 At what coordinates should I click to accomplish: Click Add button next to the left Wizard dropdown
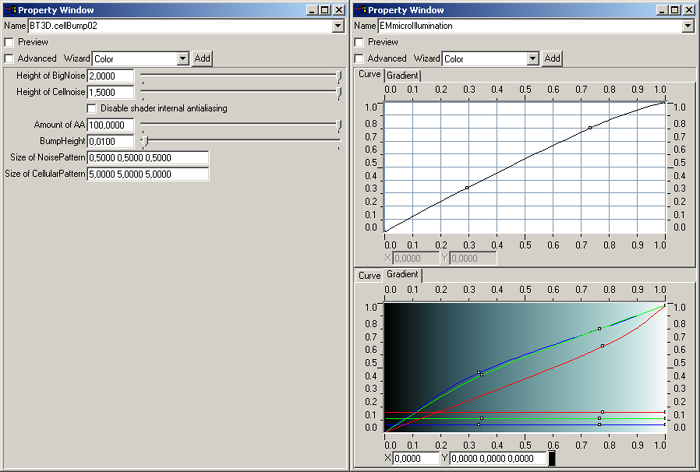coord(202,59)
